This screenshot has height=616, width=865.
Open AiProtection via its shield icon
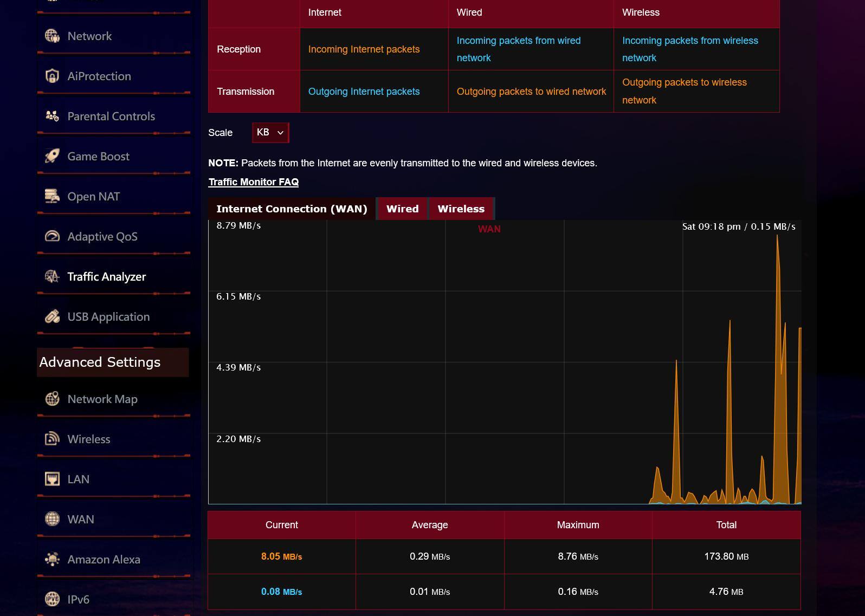click(52, 76)
